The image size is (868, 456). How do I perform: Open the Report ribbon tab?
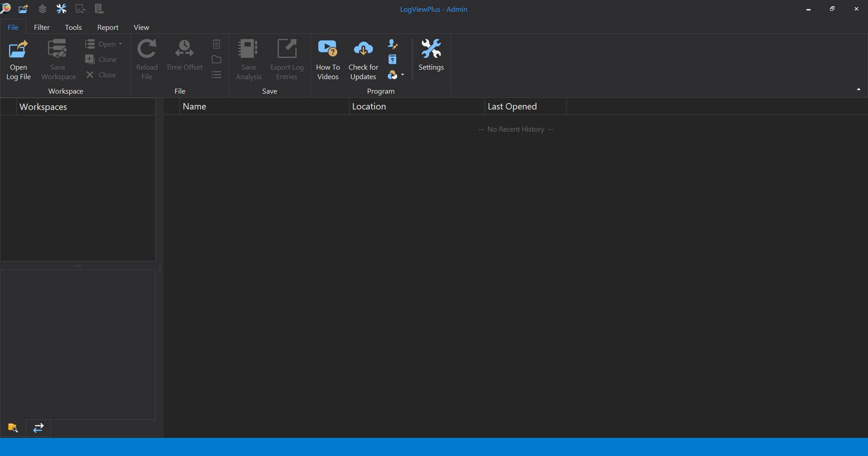click(x=108, y=27)
